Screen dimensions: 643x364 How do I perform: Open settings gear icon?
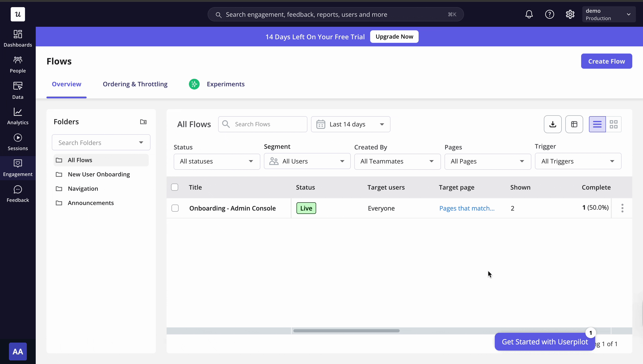[x=570, y=14]
